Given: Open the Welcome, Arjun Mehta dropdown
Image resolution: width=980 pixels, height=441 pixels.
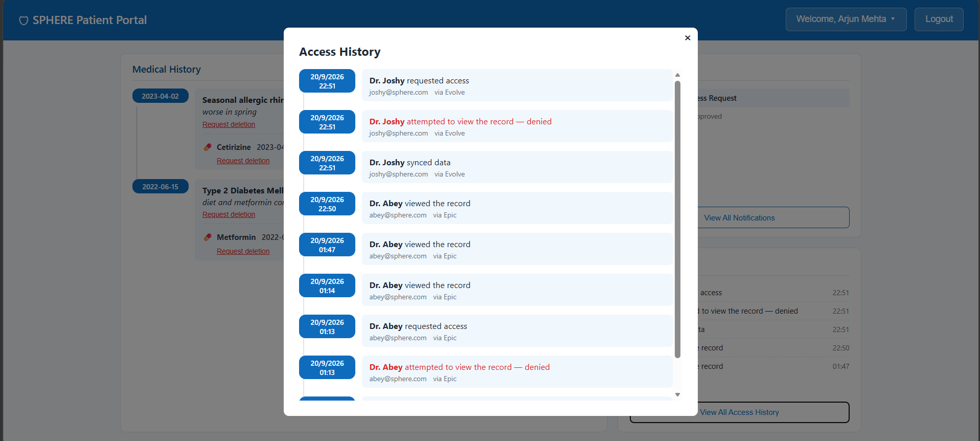Looking at the screenshot, I should coord(846,19).
